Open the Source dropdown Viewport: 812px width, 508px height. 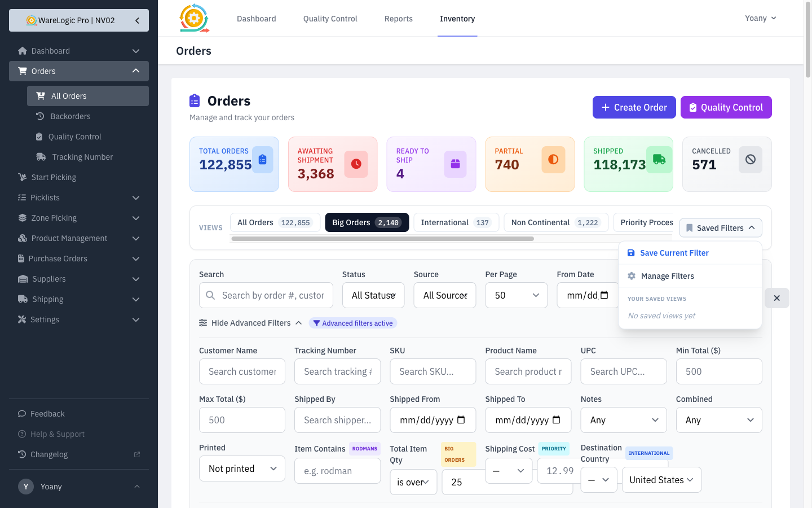(445, 295)
